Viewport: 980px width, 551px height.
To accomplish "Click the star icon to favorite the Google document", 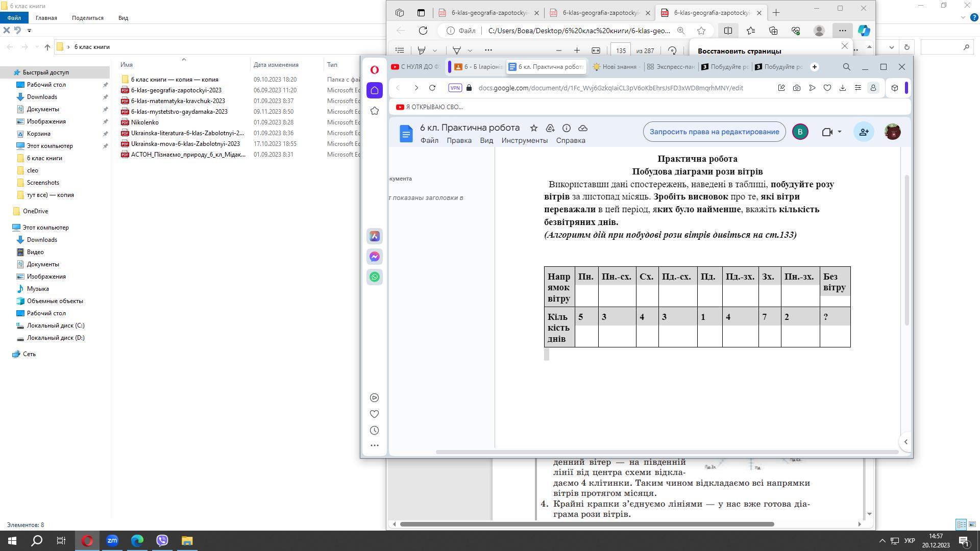I will [x=533, y=128].
